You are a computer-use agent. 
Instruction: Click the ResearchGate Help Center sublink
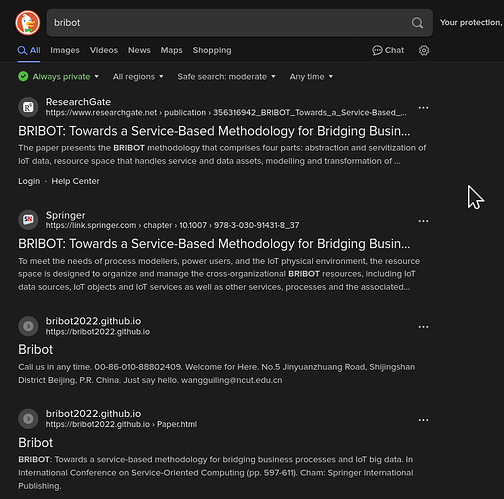pos(75,181)
